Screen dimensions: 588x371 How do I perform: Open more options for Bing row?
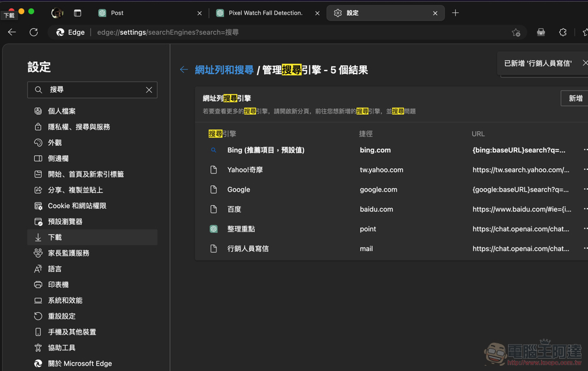tap(585, 150)
